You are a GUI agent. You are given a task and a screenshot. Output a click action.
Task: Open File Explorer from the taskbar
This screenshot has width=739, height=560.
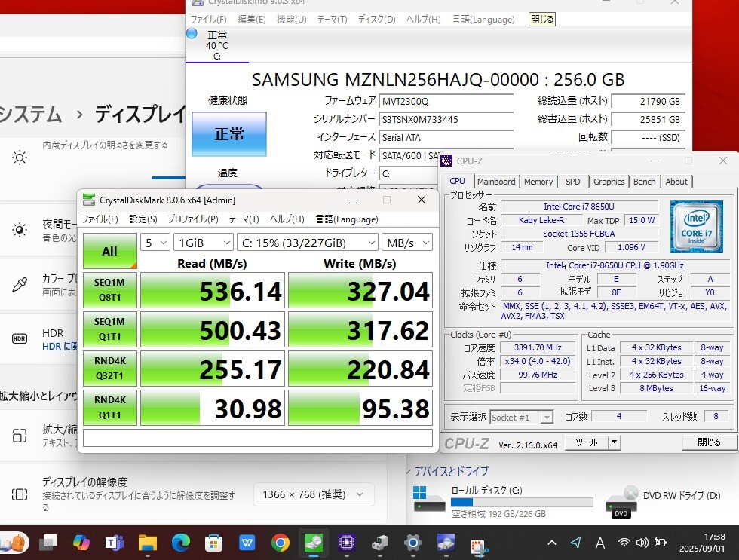[x=147, y=542]
